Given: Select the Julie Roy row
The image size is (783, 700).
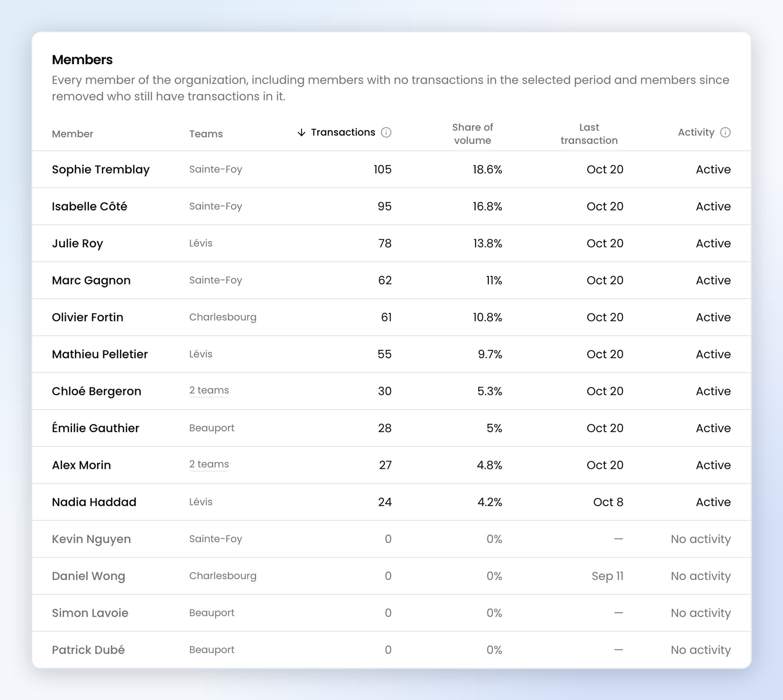Looking at the screenshot, I should (391, 243).
